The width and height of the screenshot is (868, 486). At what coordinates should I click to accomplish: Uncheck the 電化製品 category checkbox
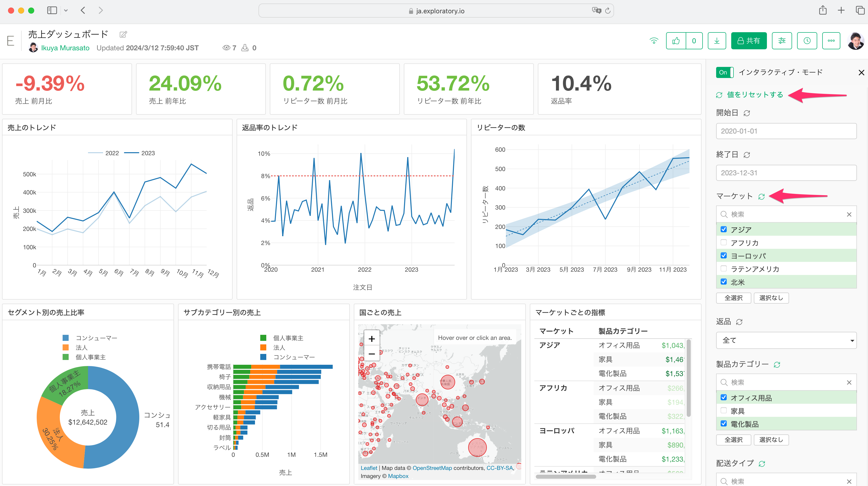click(723, 424)
